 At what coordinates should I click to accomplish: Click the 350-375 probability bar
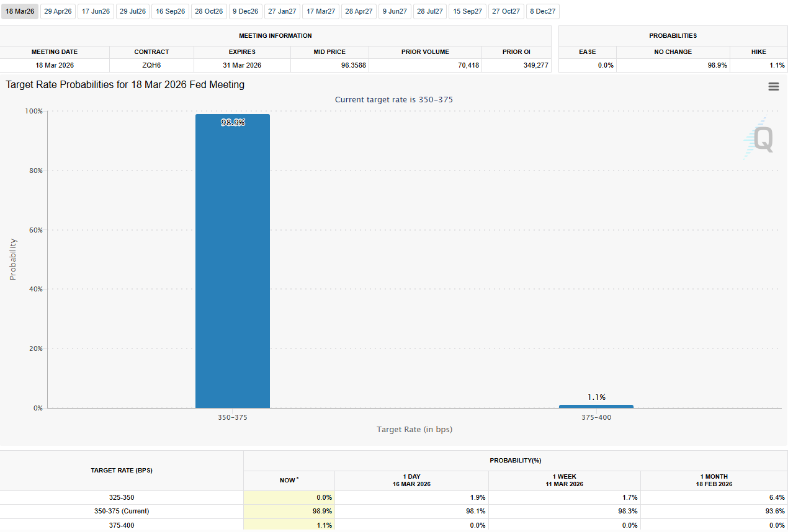[x=233, y=260]
